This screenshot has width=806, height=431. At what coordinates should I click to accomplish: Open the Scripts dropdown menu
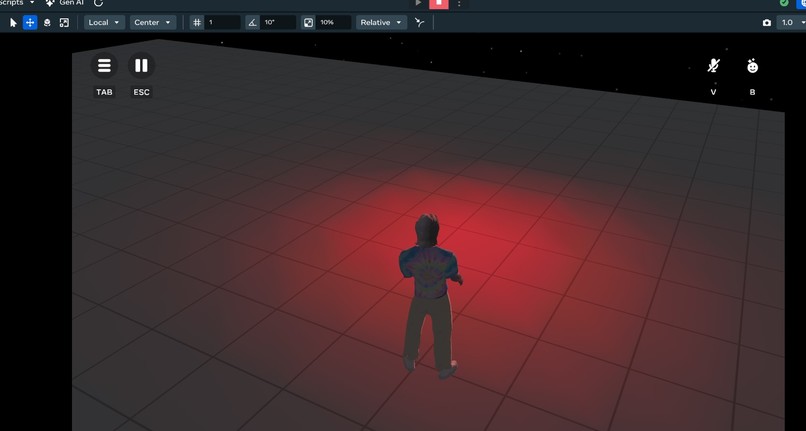pyautogui.click(x=17, y=3)
